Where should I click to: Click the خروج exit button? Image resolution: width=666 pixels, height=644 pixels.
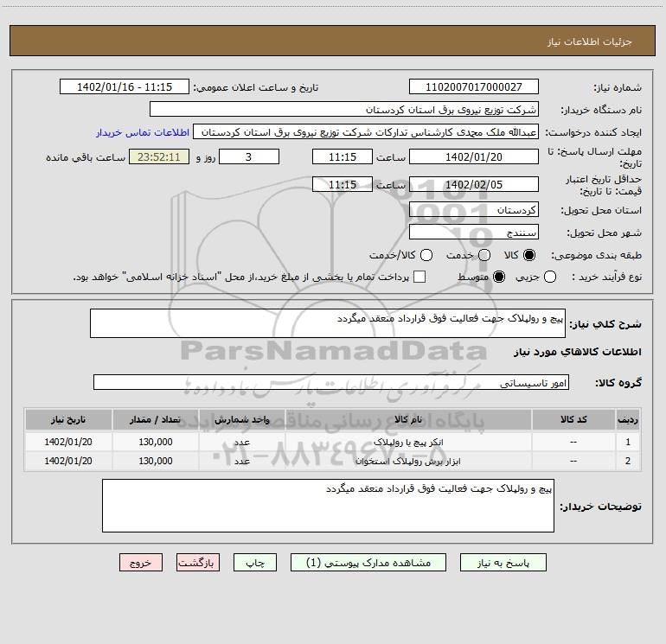coord(141,563)
